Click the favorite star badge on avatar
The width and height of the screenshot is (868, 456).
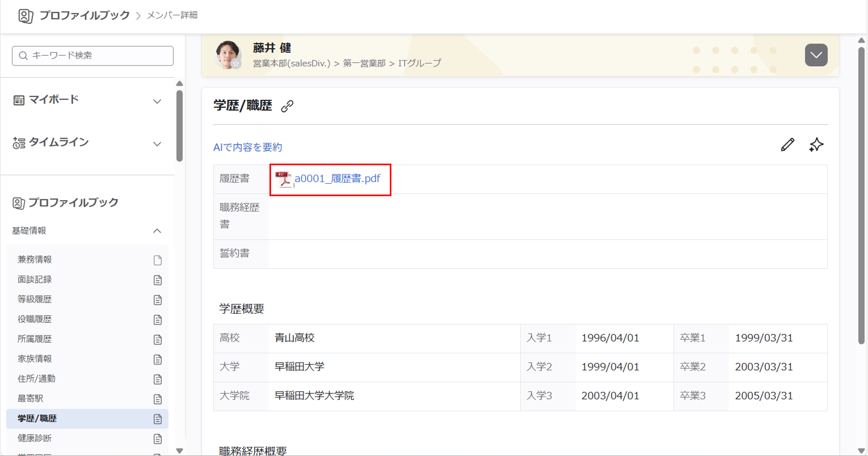coord(236,64)
